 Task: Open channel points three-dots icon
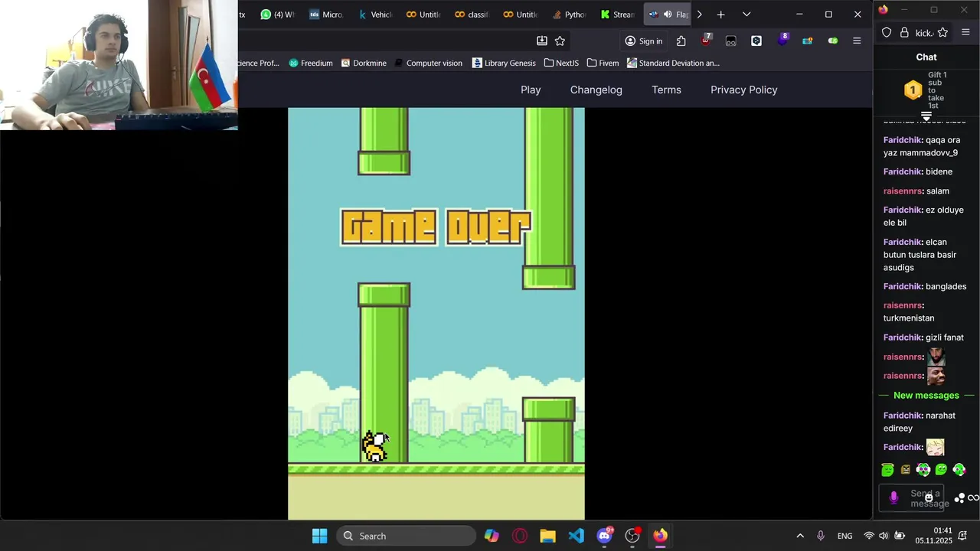[959, 498]
